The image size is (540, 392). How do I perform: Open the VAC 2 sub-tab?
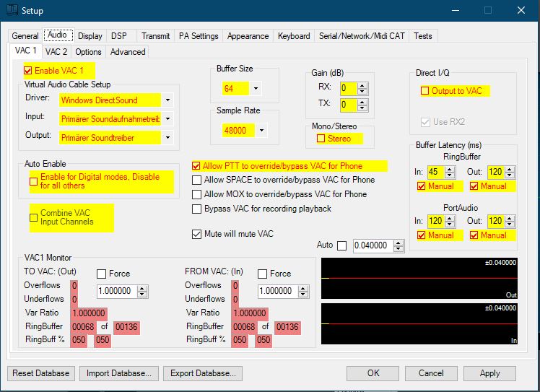click(x=56, y=52)
